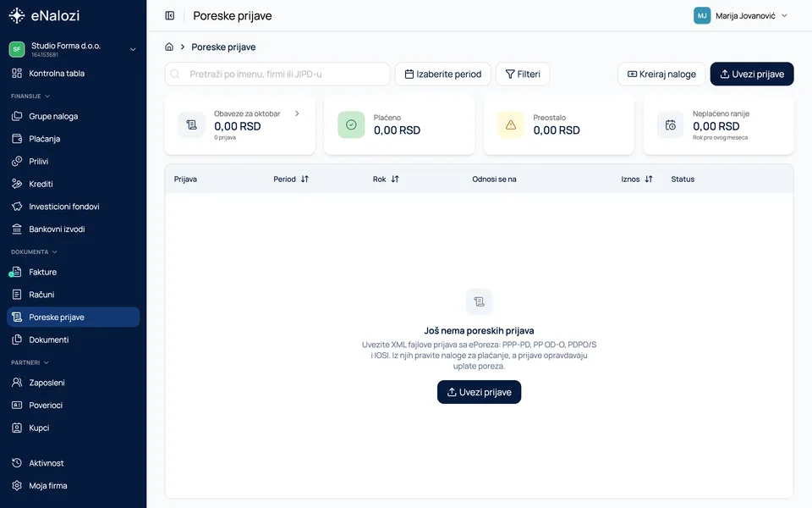This screenshot has width=812, height=508.
Task: Click the MJ user avatar
Action: (702, 15)
